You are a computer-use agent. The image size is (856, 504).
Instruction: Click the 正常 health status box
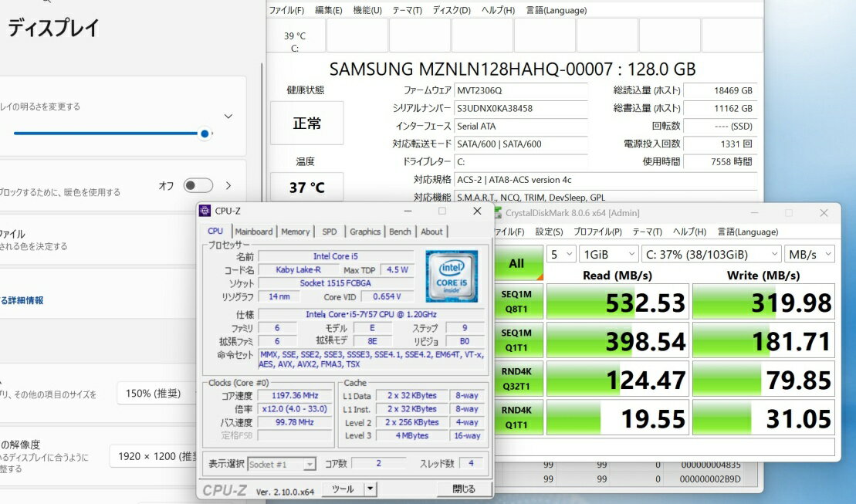point(307,123)
